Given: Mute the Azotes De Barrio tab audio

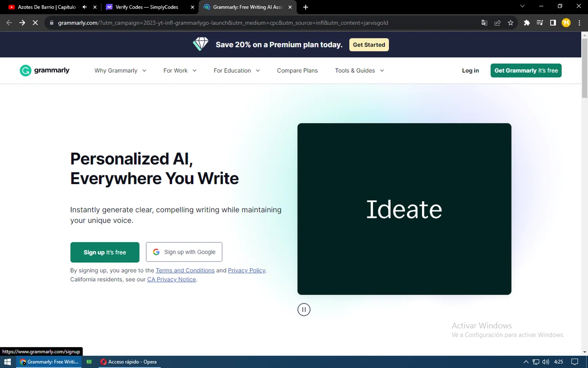Looking at the screenshot, I should [x=85, y=7].
